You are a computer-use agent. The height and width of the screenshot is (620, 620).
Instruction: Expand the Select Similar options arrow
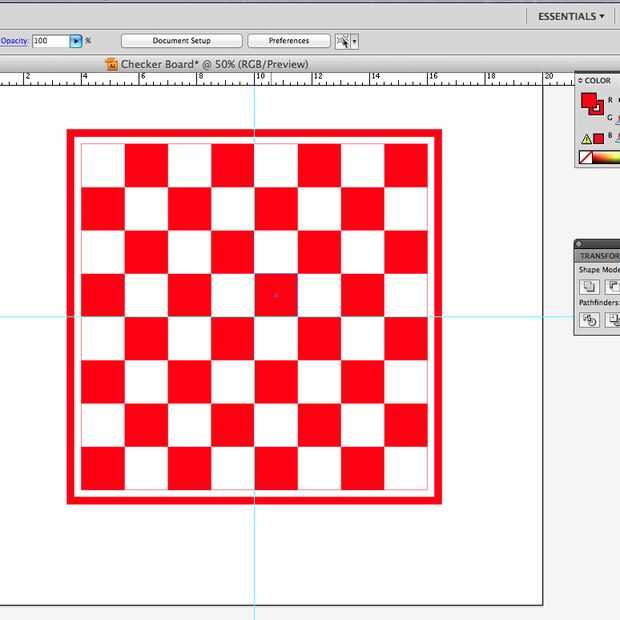354,41
